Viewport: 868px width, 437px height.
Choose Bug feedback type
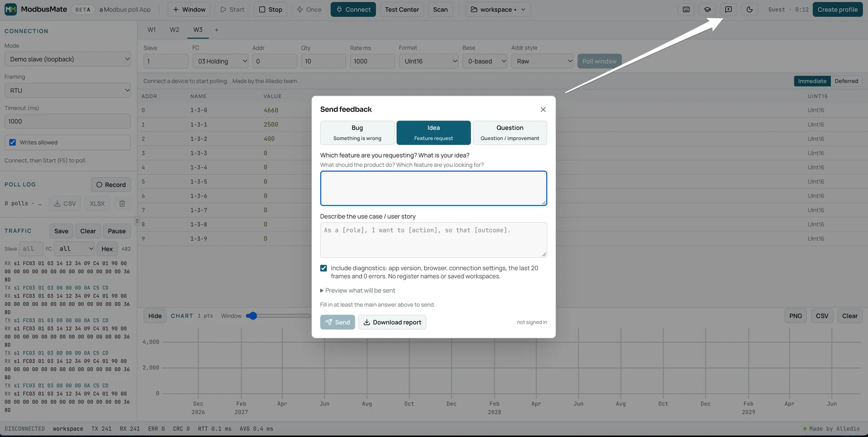click(x=357, y=133)
